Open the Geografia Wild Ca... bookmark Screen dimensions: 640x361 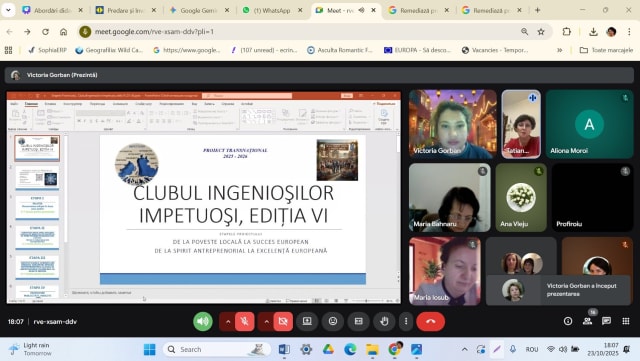109,50
